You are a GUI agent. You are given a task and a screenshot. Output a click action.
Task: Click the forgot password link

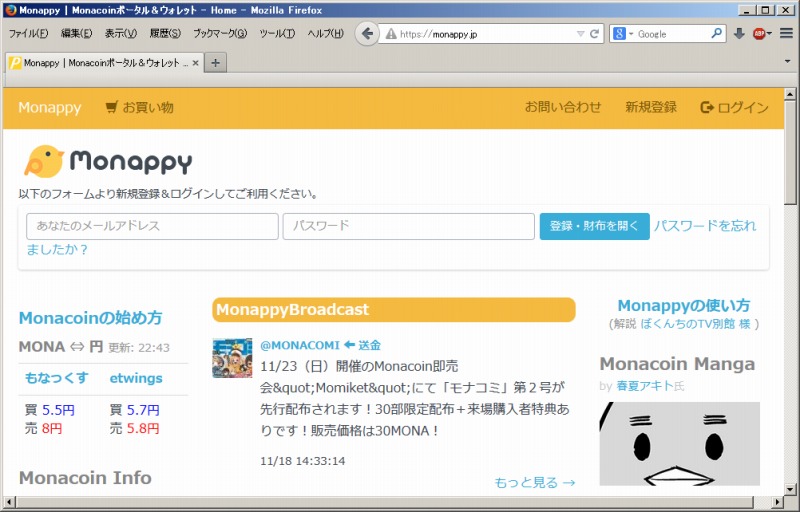(x=705, y=226)
